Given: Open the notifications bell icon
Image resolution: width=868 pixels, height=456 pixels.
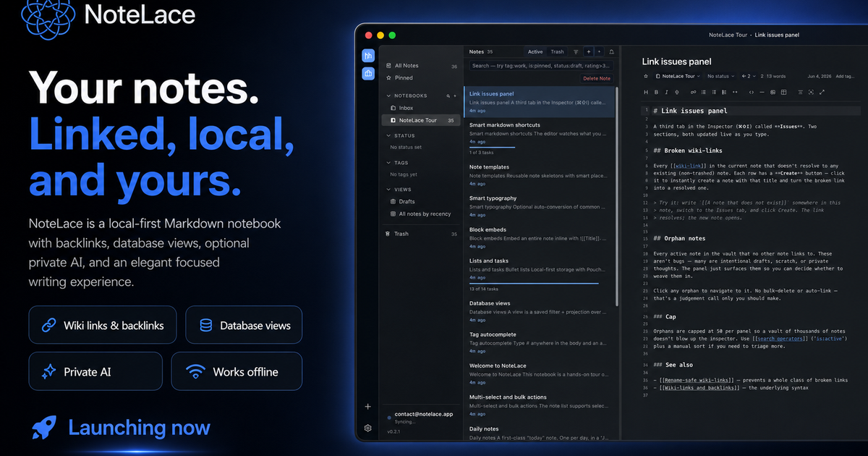Looking at the screenshot, I should click(611, 52).
